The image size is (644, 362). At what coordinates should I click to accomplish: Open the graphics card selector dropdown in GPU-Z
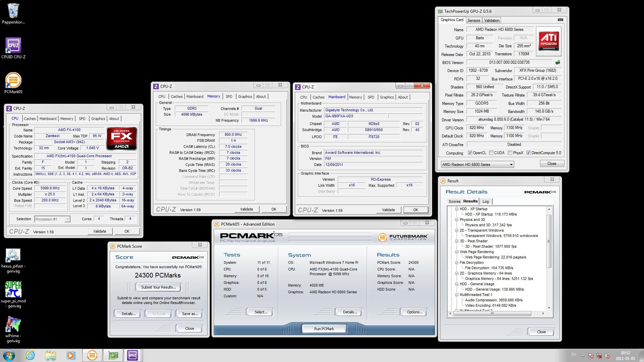(x=477, y=165)
